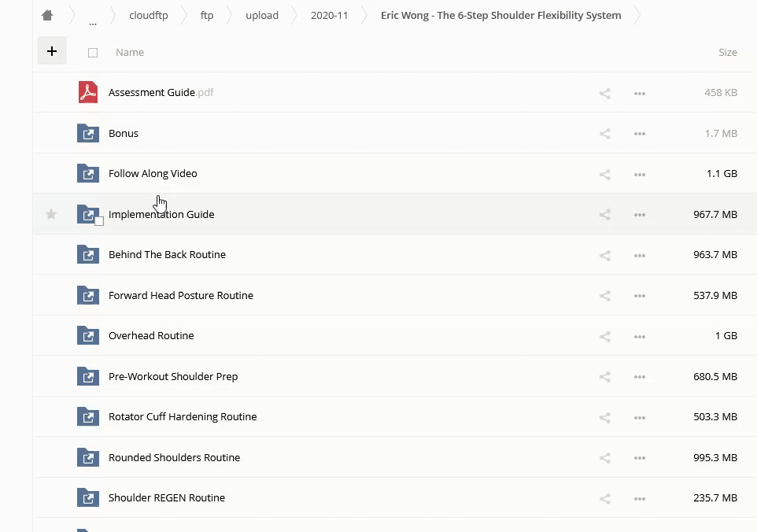This screenshot has width=757, height=532.
Task: Go to the Home breadcrumb icon
Action: coord(47,16)
